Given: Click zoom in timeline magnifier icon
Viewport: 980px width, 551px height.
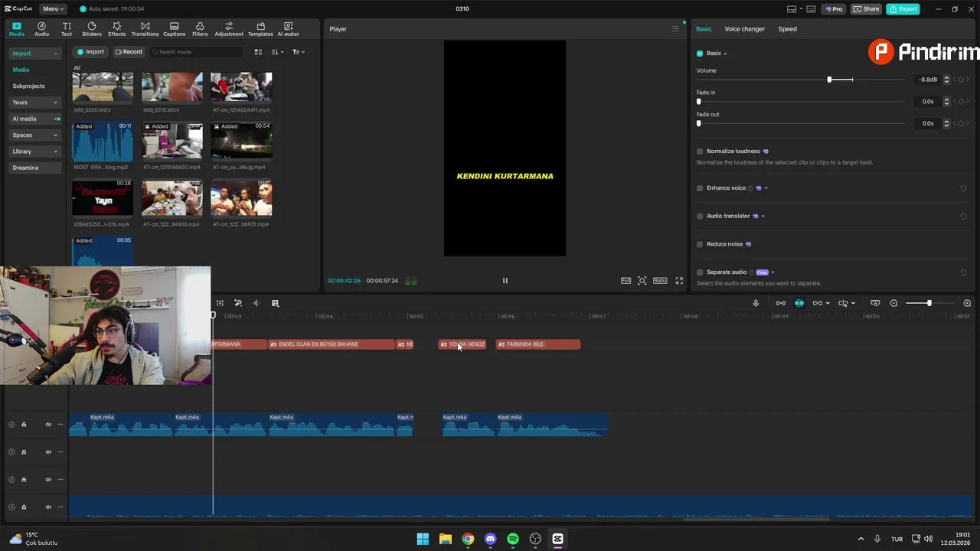Looking at the screenshot, I should tap(967, 303).
